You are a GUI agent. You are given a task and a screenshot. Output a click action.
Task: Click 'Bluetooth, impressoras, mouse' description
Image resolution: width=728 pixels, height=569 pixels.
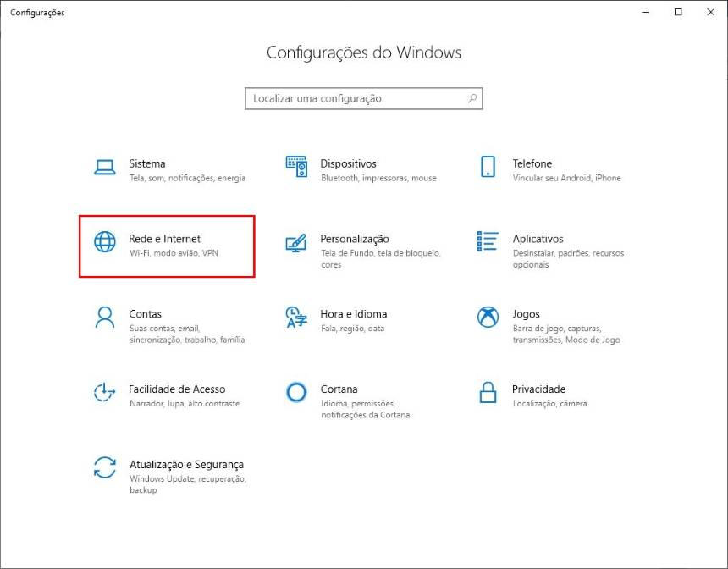point(378,178)
